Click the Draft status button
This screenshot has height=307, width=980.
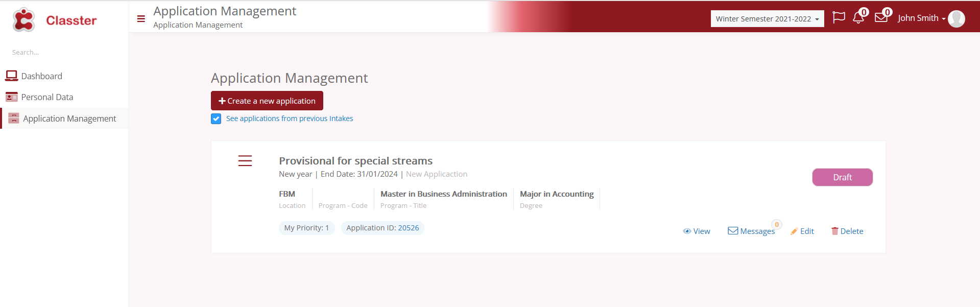843,177
